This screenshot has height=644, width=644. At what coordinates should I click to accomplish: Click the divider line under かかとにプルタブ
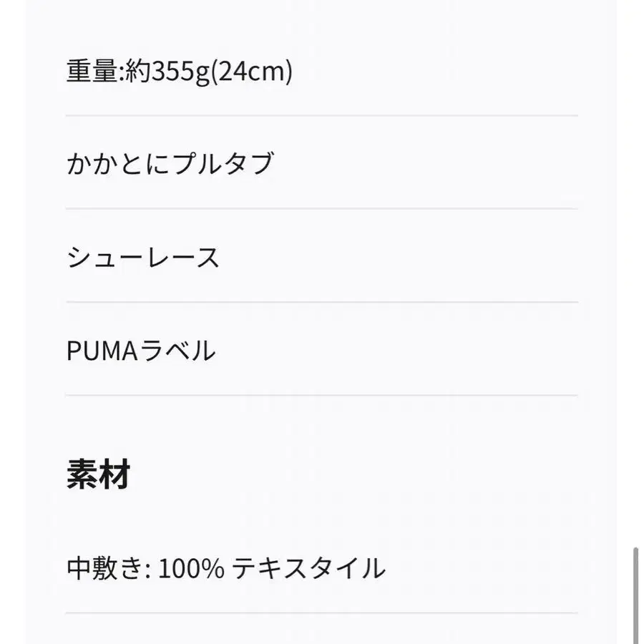coord(322,209)
